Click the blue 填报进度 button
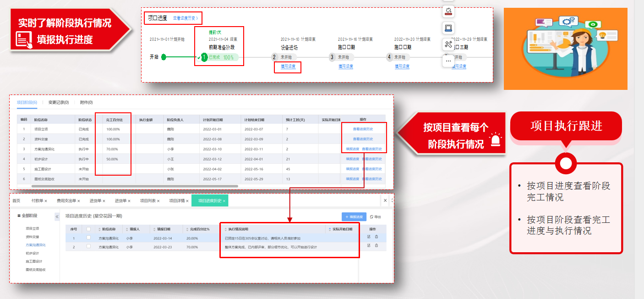Screen dimensions: 644x299 point(354,217)
